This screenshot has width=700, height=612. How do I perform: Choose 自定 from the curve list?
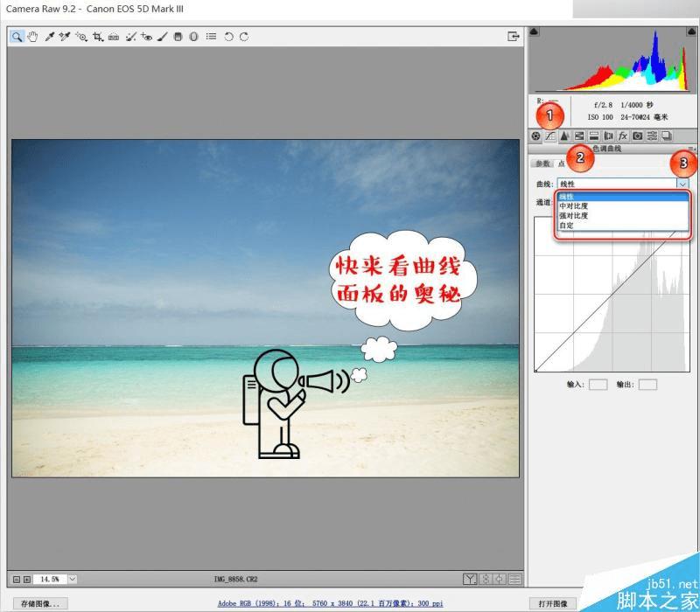(x=623, y=226)
